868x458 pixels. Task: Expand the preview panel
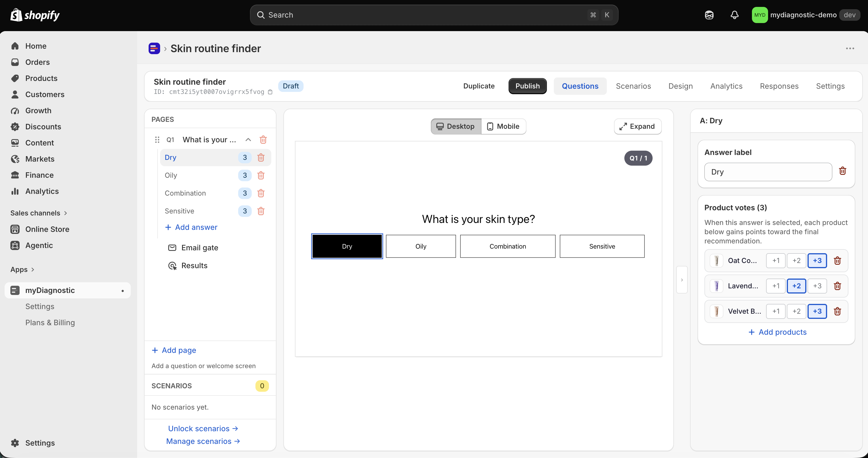[x=637, y=126]
